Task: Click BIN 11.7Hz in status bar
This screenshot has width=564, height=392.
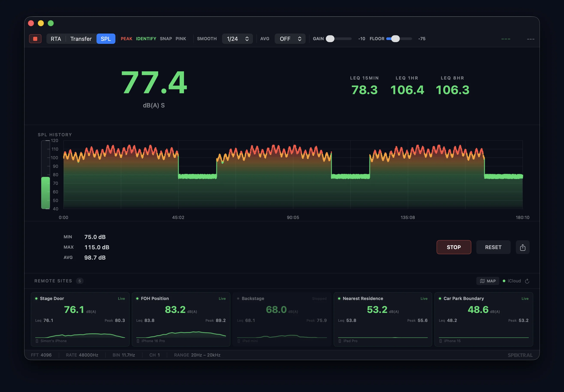Action: pyautogui.click(x=124, y=355)
